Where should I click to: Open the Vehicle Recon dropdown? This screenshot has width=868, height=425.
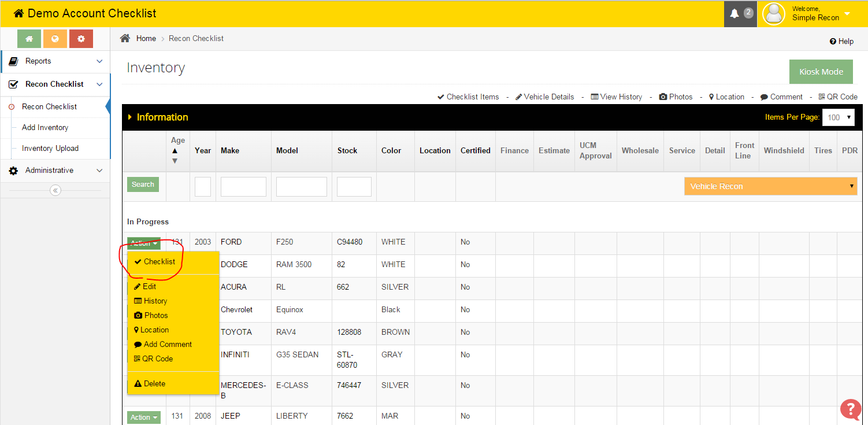[x=771, y=186]
